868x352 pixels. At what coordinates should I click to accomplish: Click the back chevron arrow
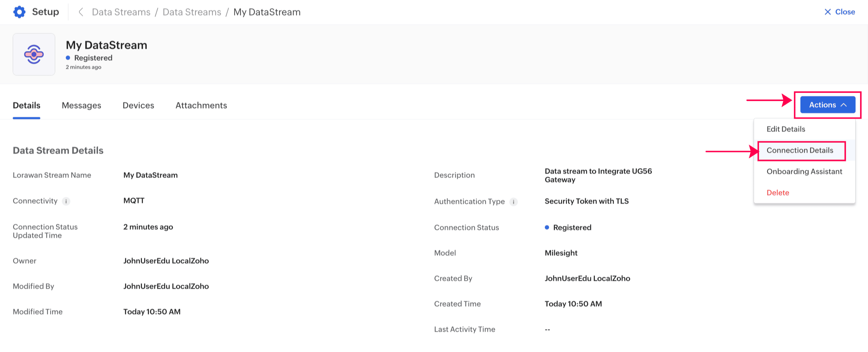(x=81, y=12)
